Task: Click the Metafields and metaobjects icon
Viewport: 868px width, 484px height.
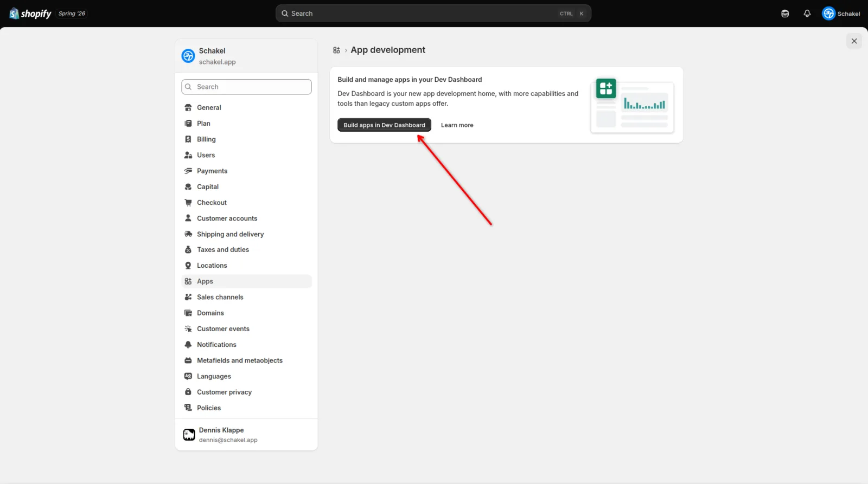Action: point(188,360)
